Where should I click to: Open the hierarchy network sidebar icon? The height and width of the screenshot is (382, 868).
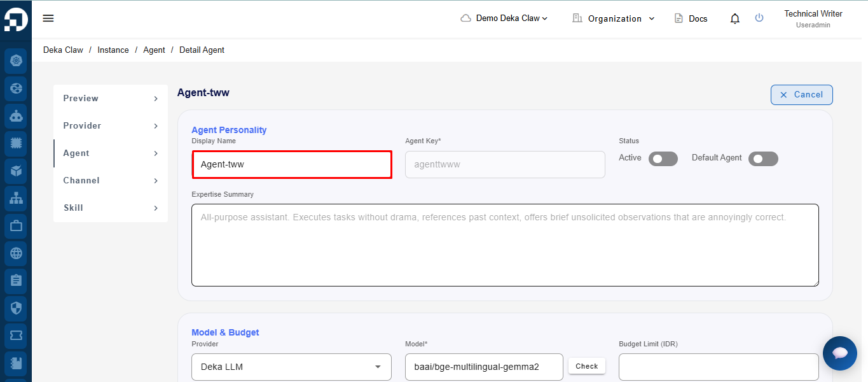[x=16, y=198]
